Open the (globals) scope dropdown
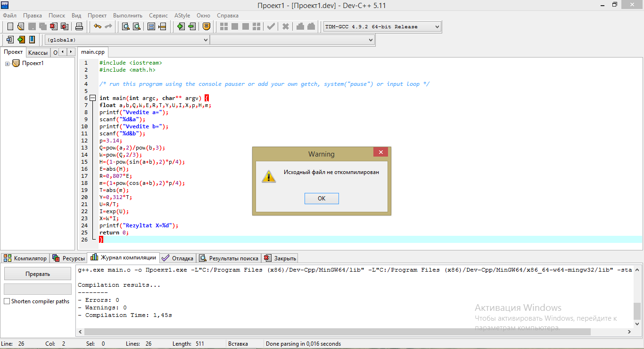The image size is (644, 349). tap(127, 40)
